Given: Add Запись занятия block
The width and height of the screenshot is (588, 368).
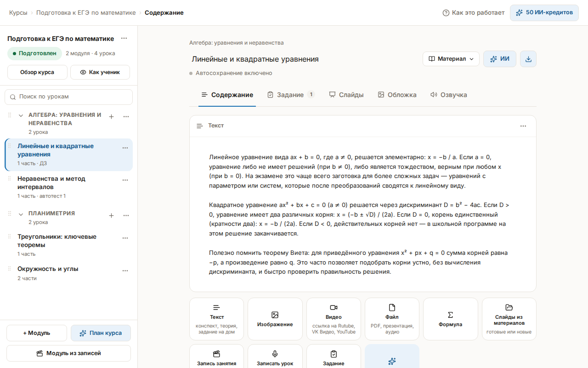Looking at the screenshot, I should tap(217, 356).
